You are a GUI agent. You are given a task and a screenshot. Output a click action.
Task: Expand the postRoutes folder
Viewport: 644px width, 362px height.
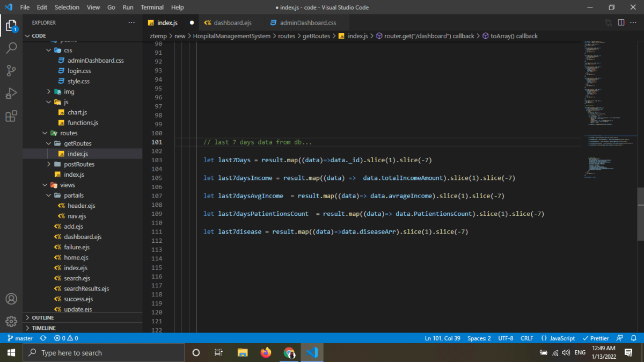(x=83, y=164)
